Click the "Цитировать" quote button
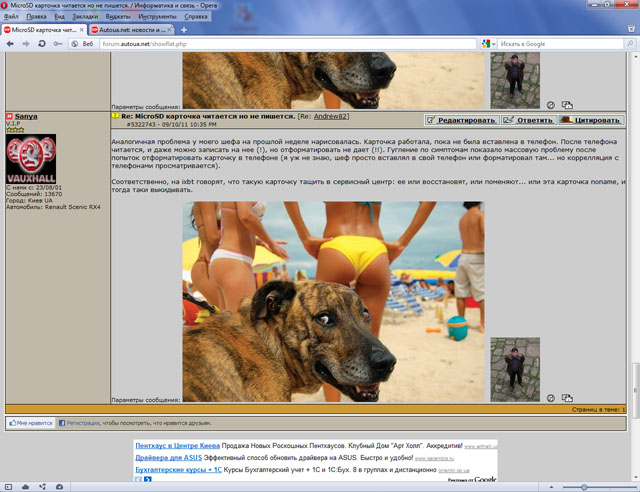 point(590,120)
